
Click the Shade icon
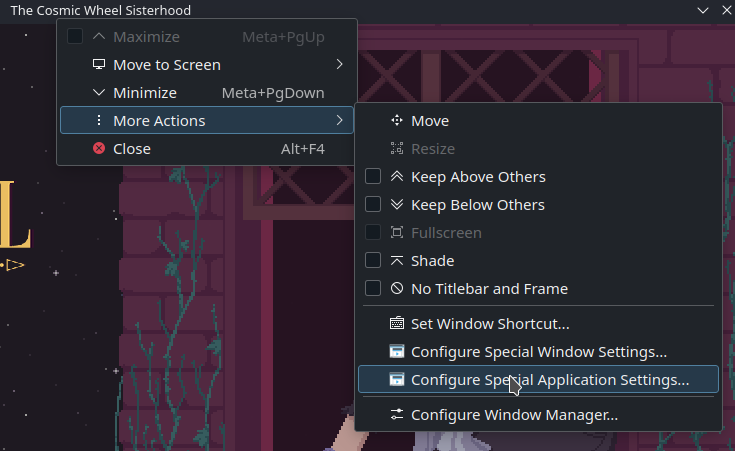tap(397, 261)
